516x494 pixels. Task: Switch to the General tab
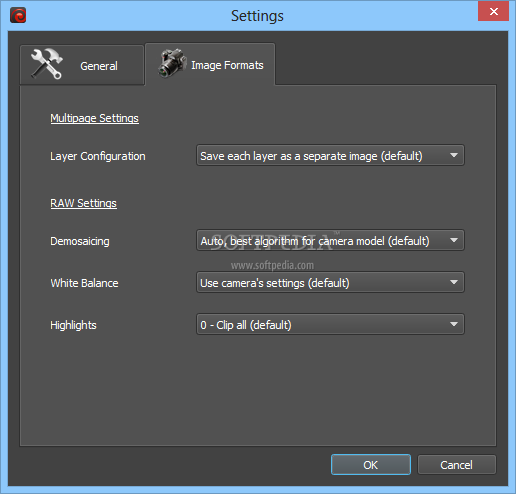tap(82, 65)
